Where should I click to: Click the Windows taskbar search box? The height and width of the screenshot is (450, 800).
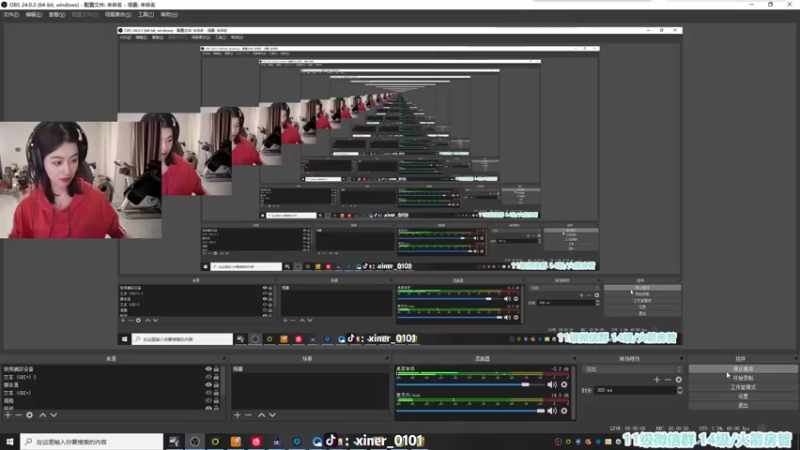click(x=92, y=441)
